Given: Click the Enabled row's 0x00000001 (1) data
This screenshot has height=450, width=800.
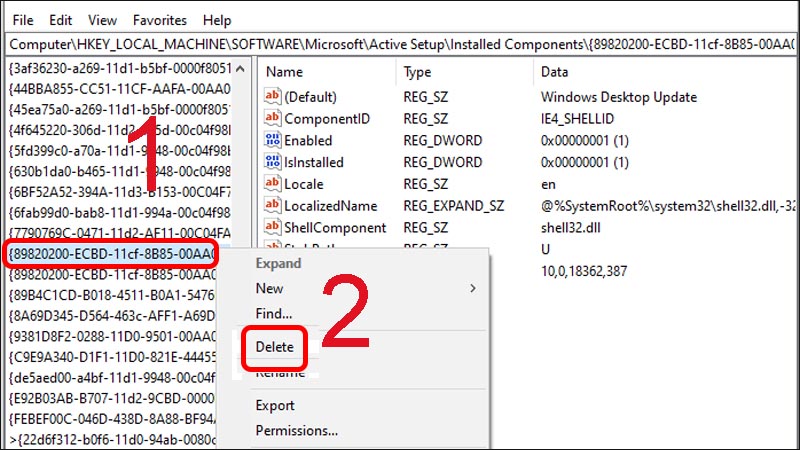Looking at the screenshot, I should [585, 140].
